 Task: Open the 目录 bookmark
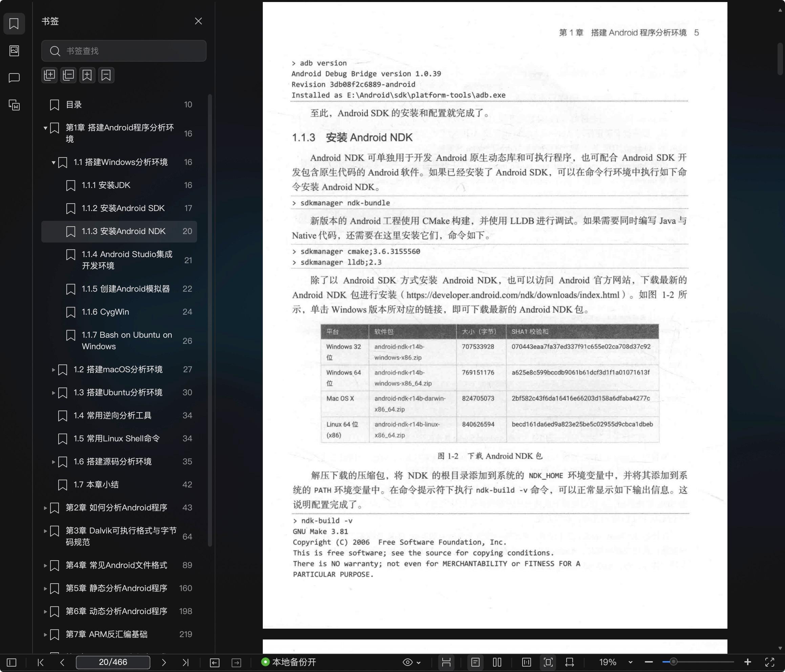pyautogui.click(x=119, y=105)
